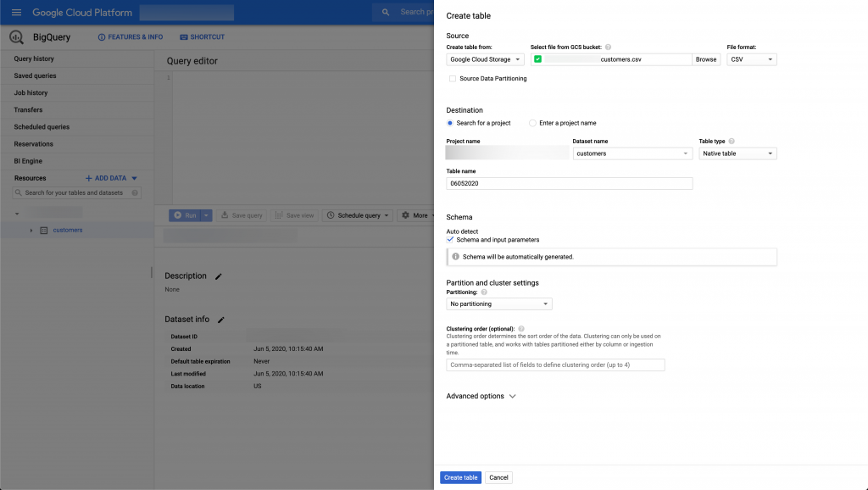
Task: Click the customers dataset table icon
Action: pos(44,231)
